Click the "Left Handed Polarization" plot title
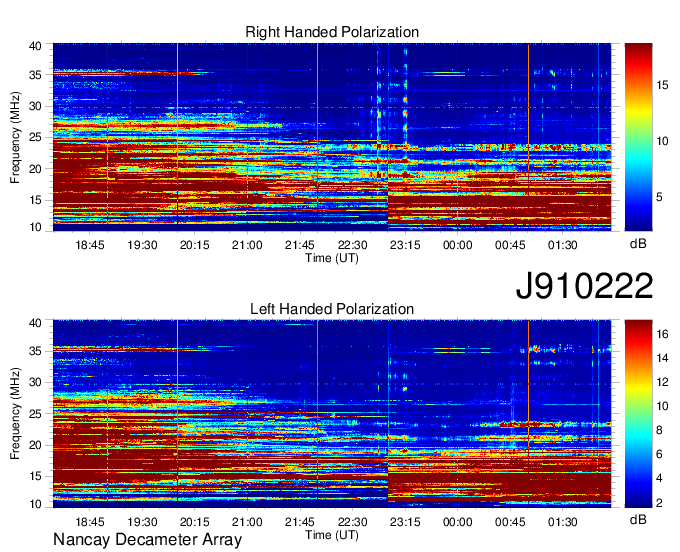 [x=332, y=309]
